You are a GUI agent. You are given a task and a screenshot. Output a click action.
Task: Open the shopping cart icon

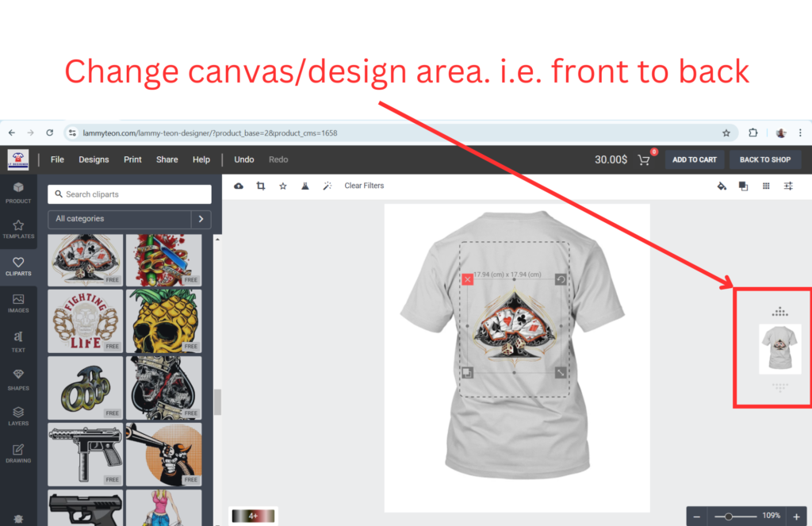[644, 160]
